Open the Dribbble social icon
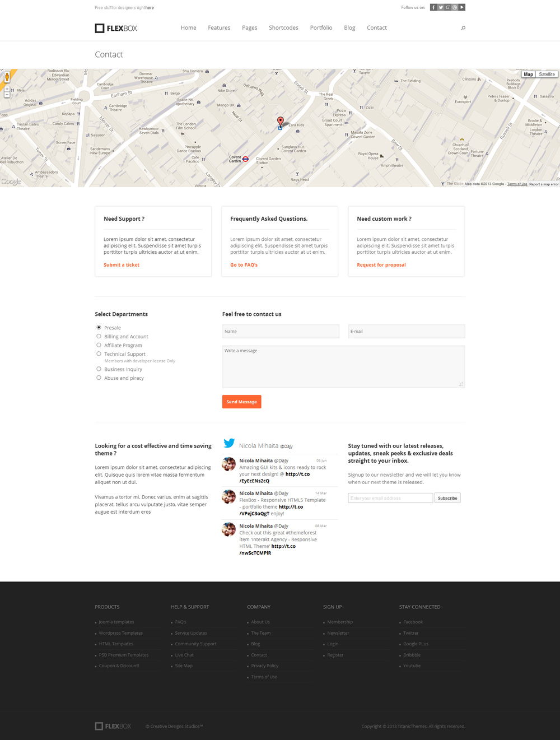Viewport: 560px width, 740px height. 454,7
